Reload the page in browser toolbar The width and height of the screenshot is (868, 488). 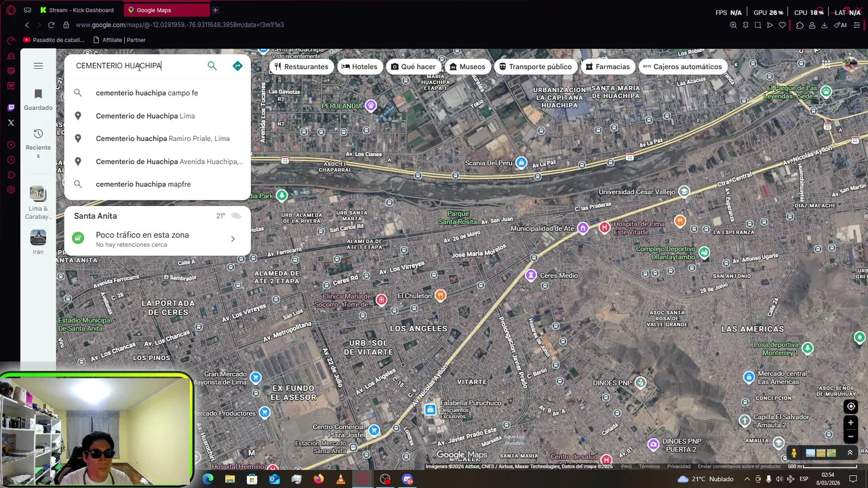51,25
